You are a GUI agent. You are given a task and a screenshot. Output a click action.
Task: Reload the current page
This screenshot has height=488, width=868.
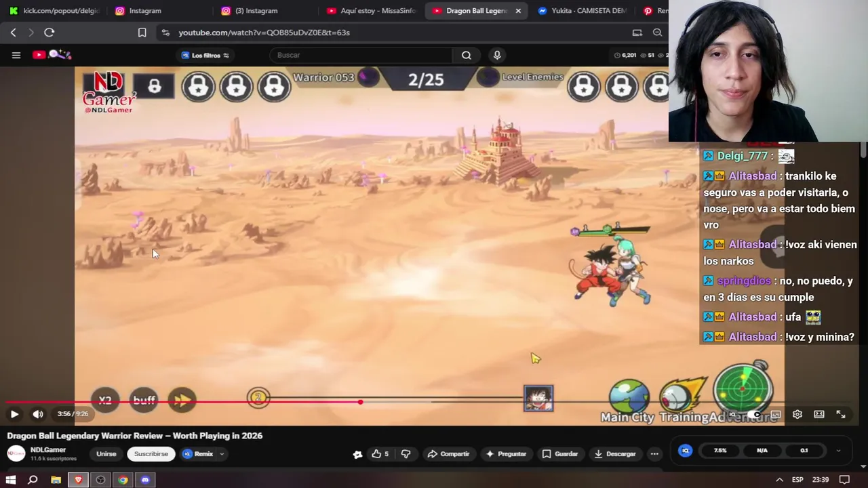tap(50, 33)
